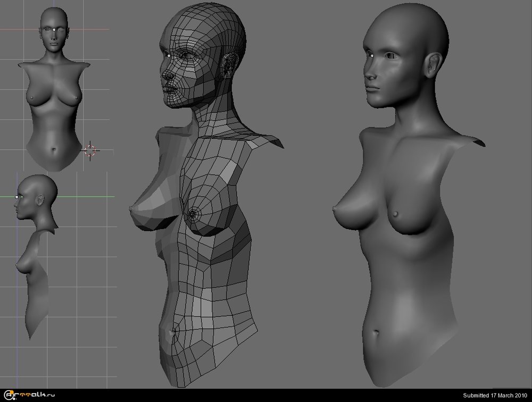532x402 pixels.
Task: Click the white vertex dot on wireframe head
Action: pyautogui.click(x=168, y=56)
